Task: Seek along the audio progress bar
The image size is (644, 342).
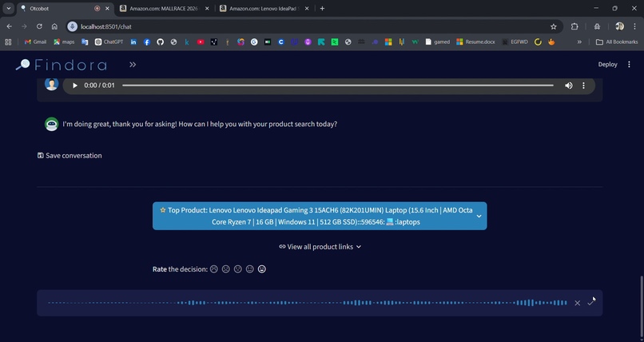Action: click(x=338, y=85)
